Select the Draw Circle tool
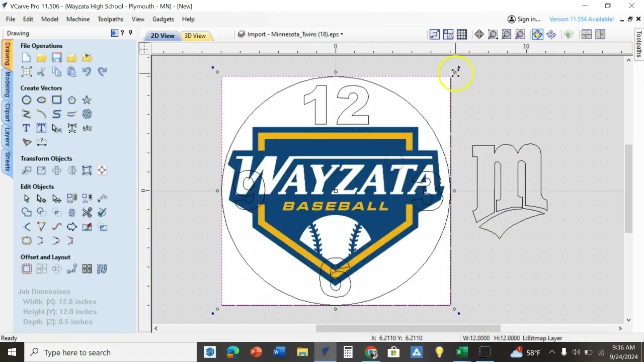 (x=26, y=100)
